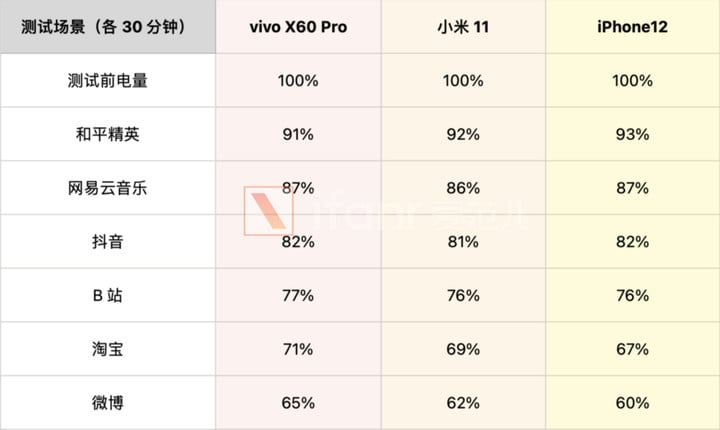This screenshot has height=430, width=720.
Task: Select the 测试前电量 row label
Action: 107,81
